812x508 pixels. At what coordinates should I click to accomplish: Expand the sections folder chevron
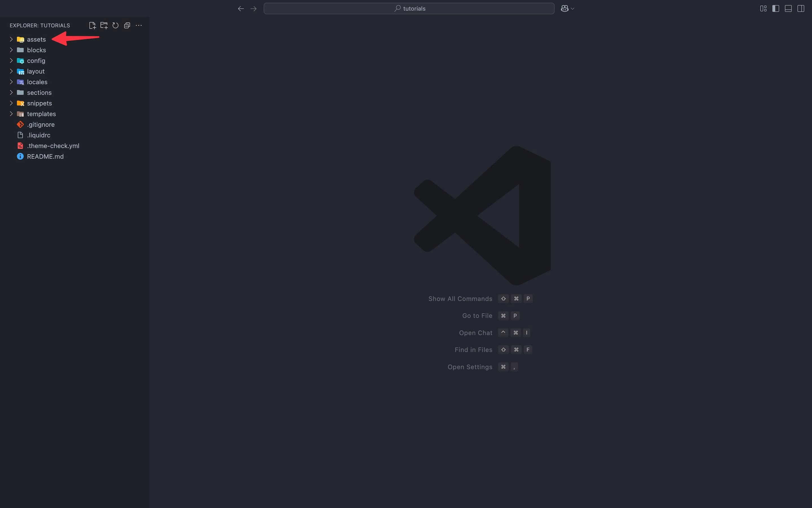click(x=11, y=92)
